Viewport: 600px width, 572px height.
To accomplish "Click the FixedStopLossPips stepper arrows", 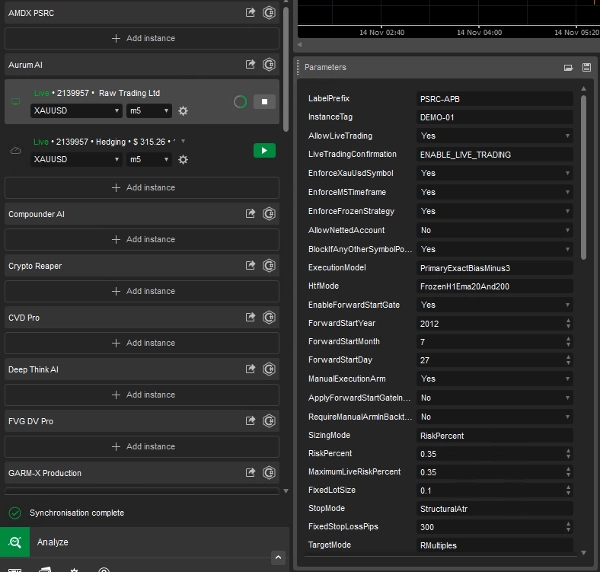I will point(568,527).
